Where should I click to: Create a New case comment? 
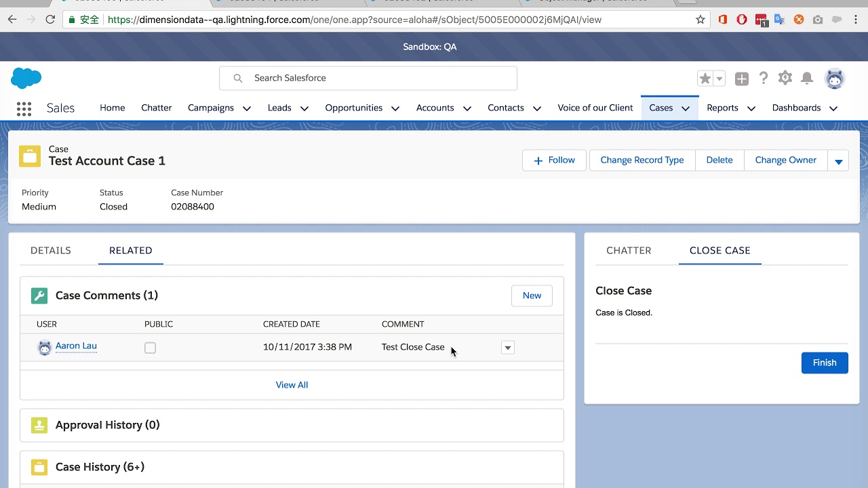[532, 296]
